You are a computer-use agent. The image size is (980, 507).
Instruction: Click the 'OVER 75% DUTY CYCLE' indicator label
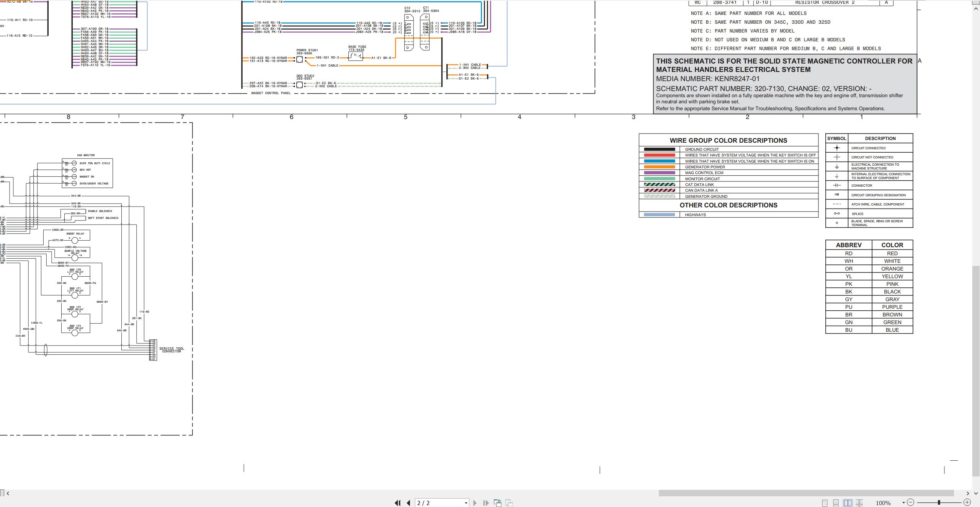coord(95,163)
